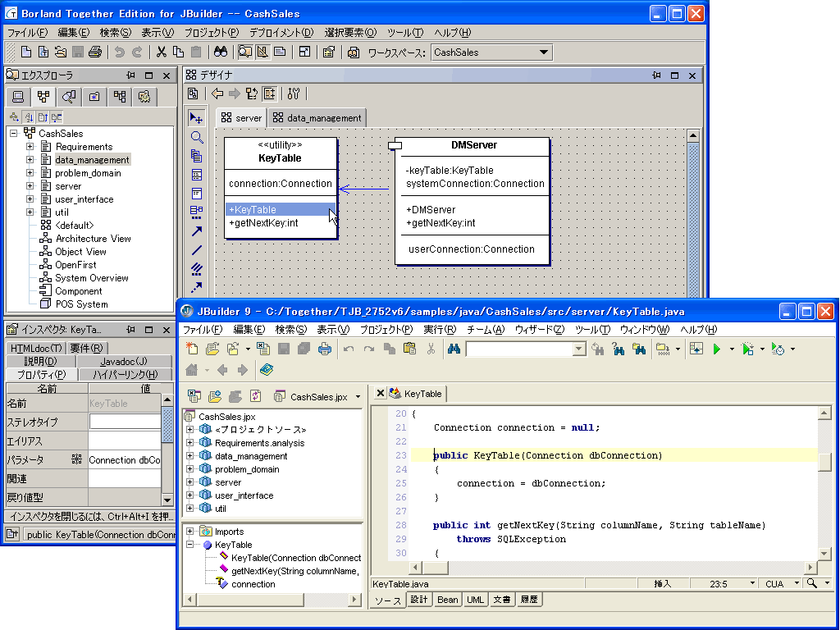Click the help book icon in JBuilder toolbar
The image size is (840, 630).
[267, 370]
